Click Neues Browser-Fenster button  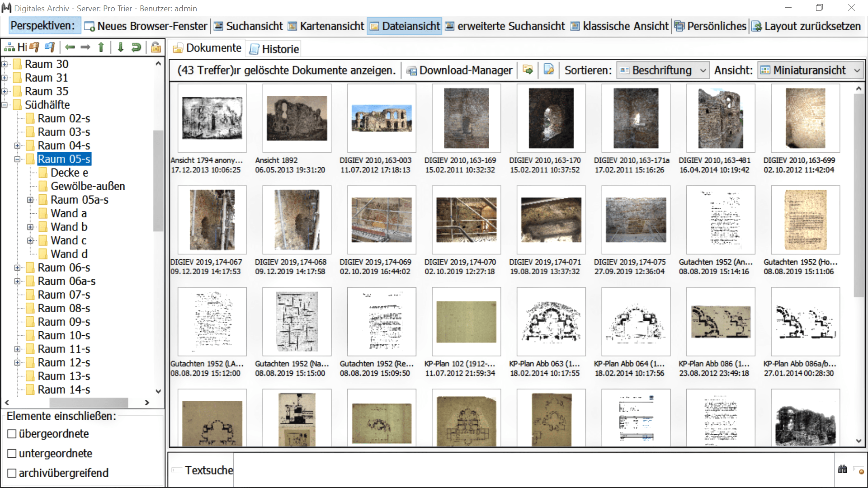tap(146, 26)
